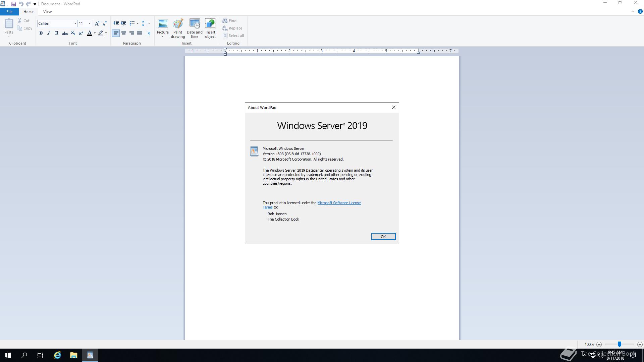Toggle Bold formatting
Image resolution: width=644 pixels, height=362 pixels.
tap(41, 33)
